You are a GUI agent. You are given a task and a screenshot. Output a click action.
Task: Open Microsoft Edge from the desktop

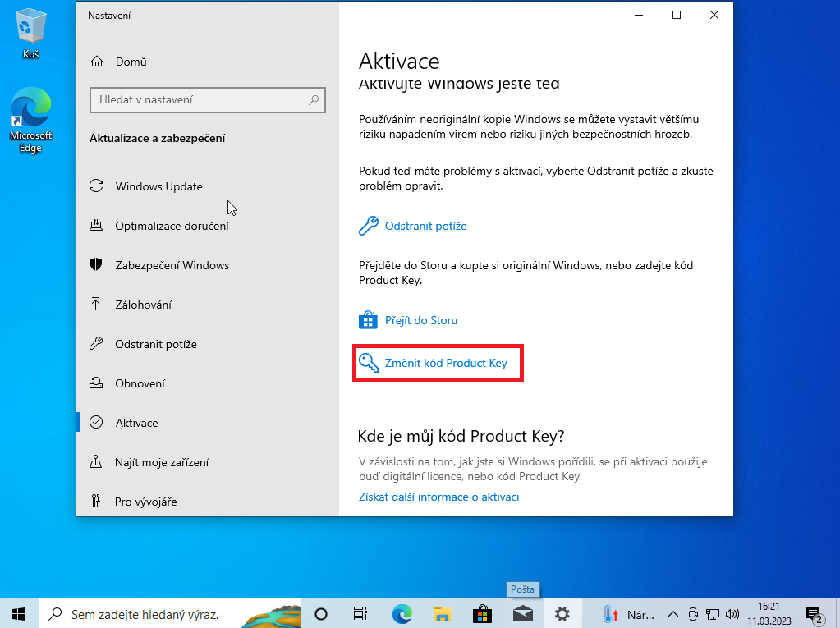pos(30,107)
